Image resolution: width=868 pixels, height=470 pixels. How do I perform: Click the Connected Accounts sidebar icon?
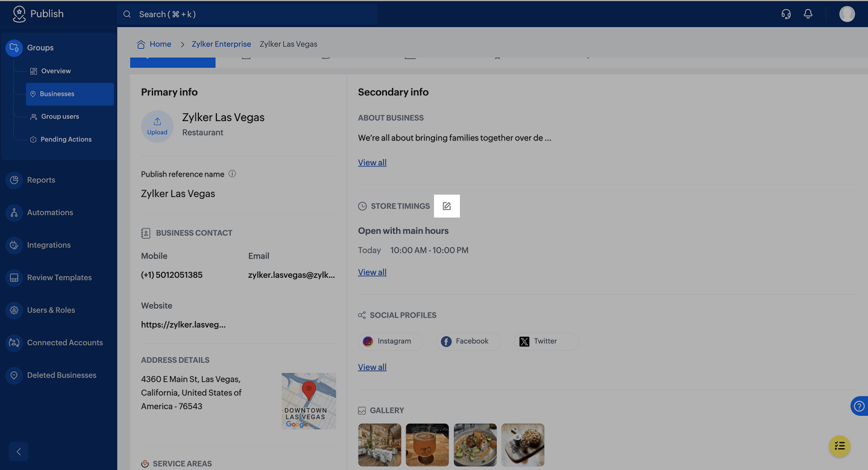click(14, 343)
